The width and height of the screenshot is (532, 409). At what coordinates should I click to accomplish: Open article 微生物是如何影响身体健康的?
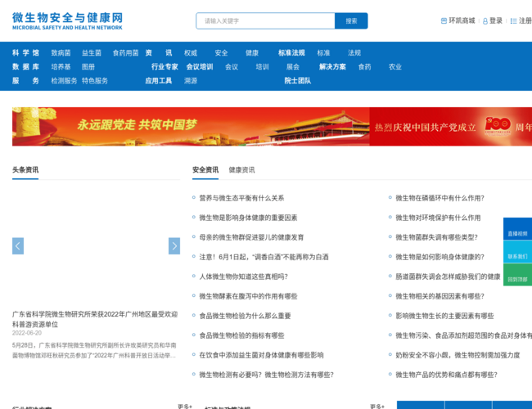tap(440, 257)
